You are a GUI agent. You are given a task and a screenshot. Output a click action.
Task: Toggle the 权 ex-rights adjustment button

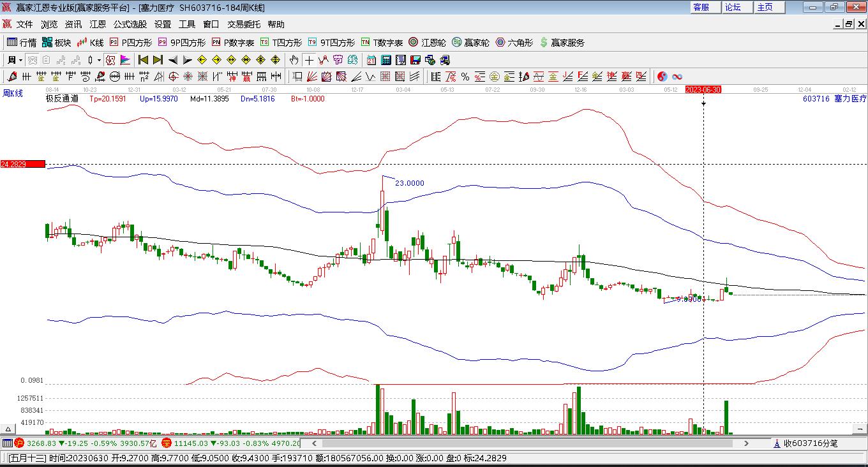110,60
